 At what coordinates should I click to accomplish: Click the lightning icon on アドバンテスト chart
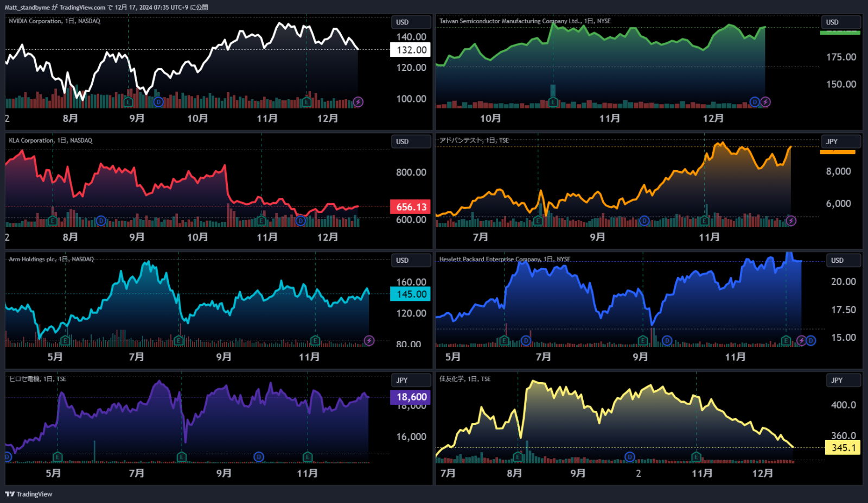(x=791, y=221)
